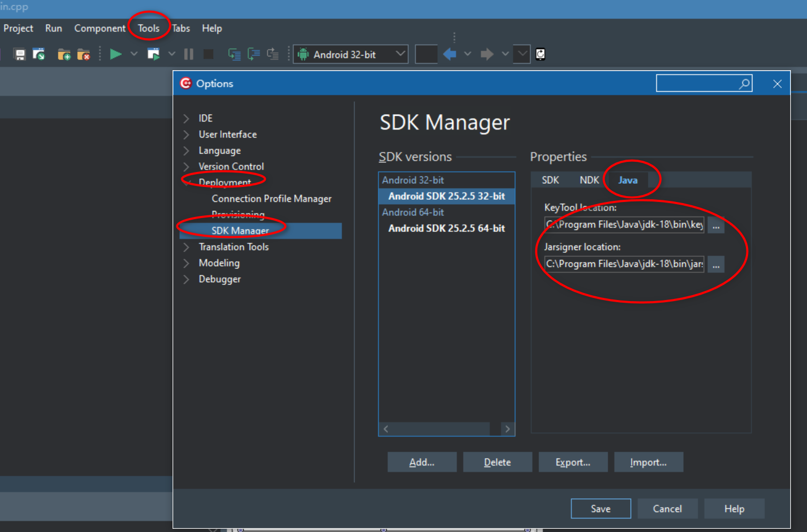Click the navigate back arrow icon

point(449,54)
